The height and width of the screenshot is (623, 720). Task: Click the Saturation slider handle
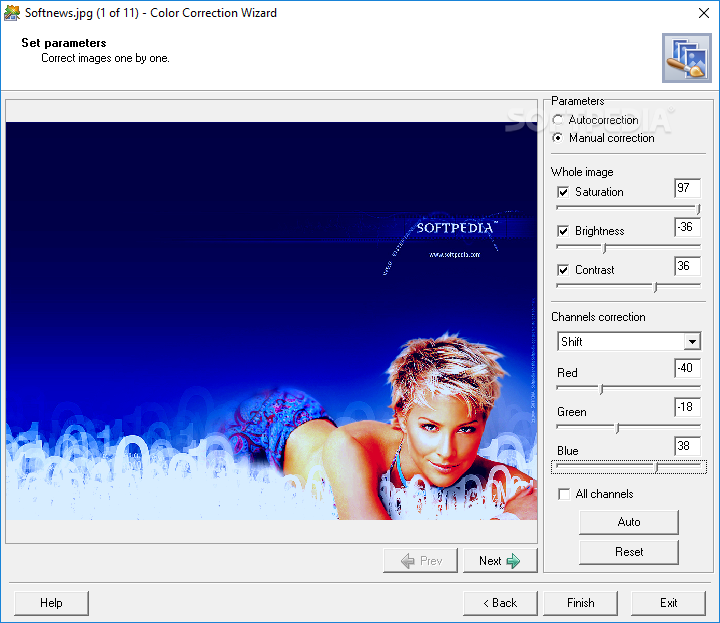click(x=698, y=209)
